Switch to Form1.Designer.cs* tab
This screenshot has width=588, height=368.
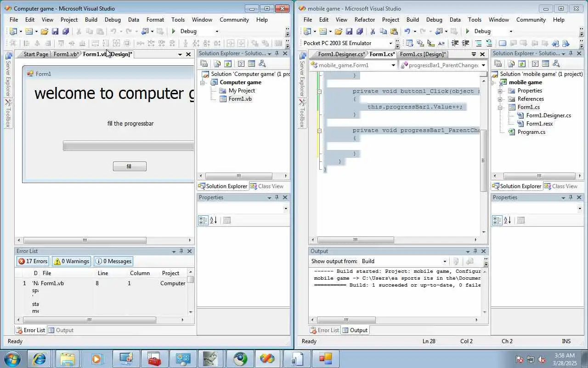[x=341, y=54]
